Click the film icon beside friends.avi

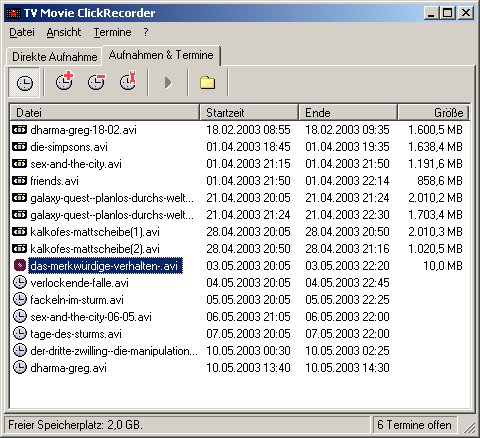point(19,180)
